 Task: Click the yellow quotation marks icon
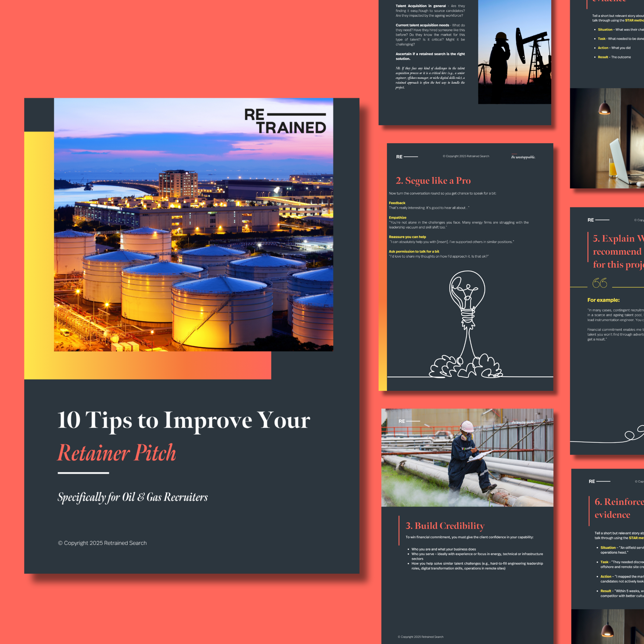[599, 283]
